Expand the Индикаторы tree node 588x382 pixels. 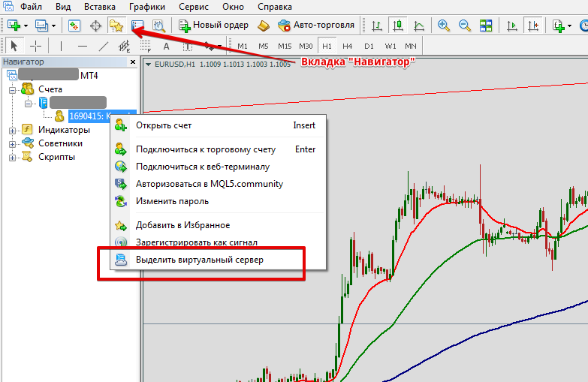[12, 131]
